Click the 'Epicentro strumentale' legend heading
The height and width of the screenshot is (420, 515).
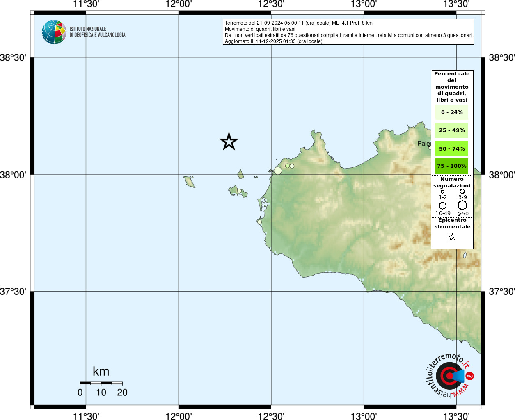(x=452, y=224)
